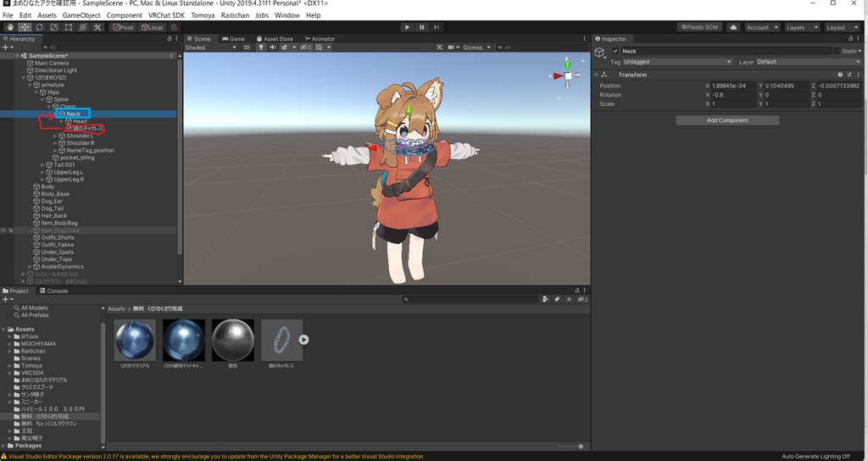Switch to the Asset Store tab

coord(275,39)
